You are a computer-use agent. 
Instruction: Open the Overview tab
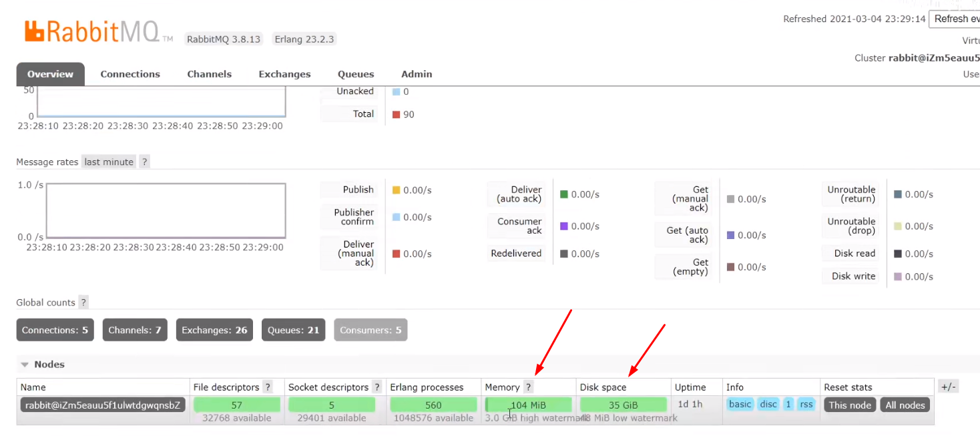pyautogui.click(x=51, y=74)
